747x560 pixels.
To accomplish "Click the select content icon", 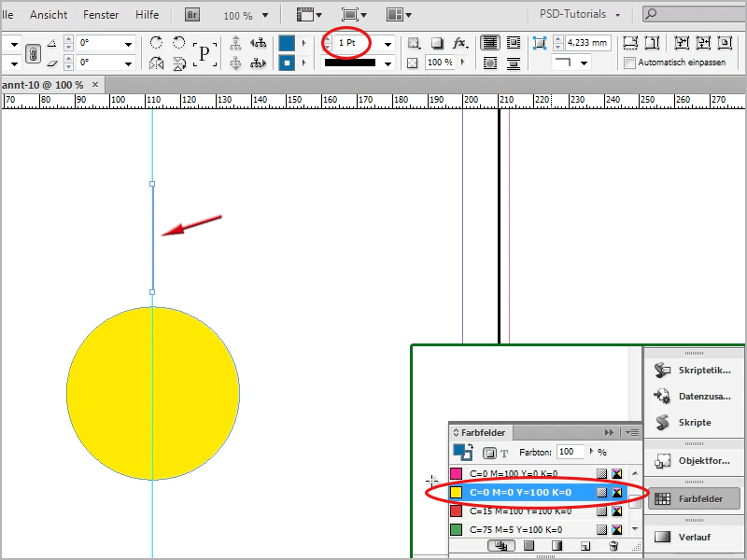I will [x=235, y=63].
